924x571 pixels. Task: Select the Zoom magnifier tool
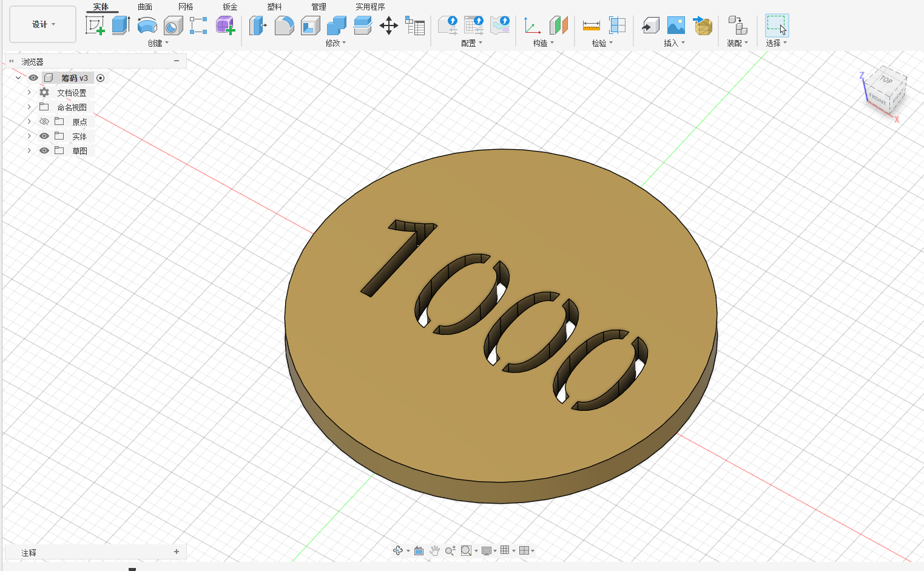450,550
